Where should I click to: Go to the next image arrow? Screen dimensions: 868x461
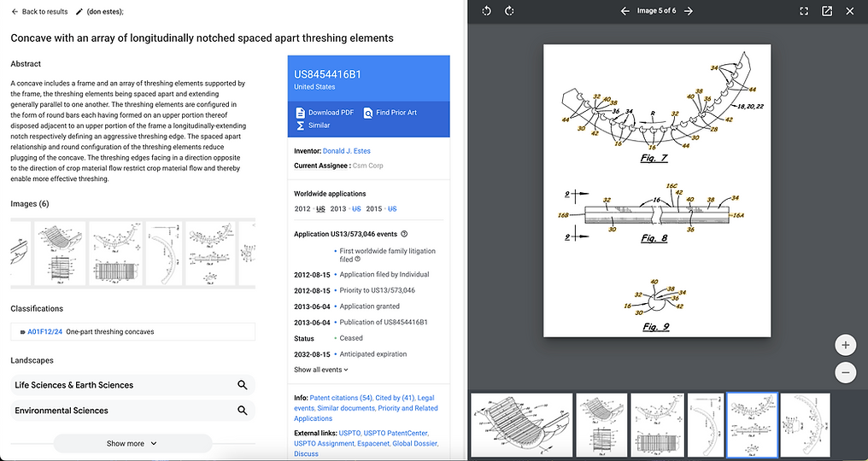click(689, 11)
